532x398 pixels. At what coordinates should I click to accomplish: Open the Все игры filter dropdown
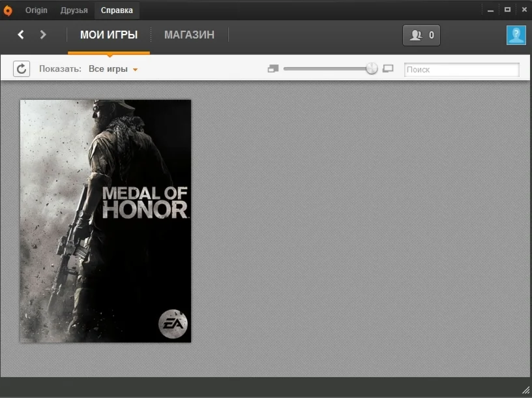pyautogui.click(x=108, y=69)
